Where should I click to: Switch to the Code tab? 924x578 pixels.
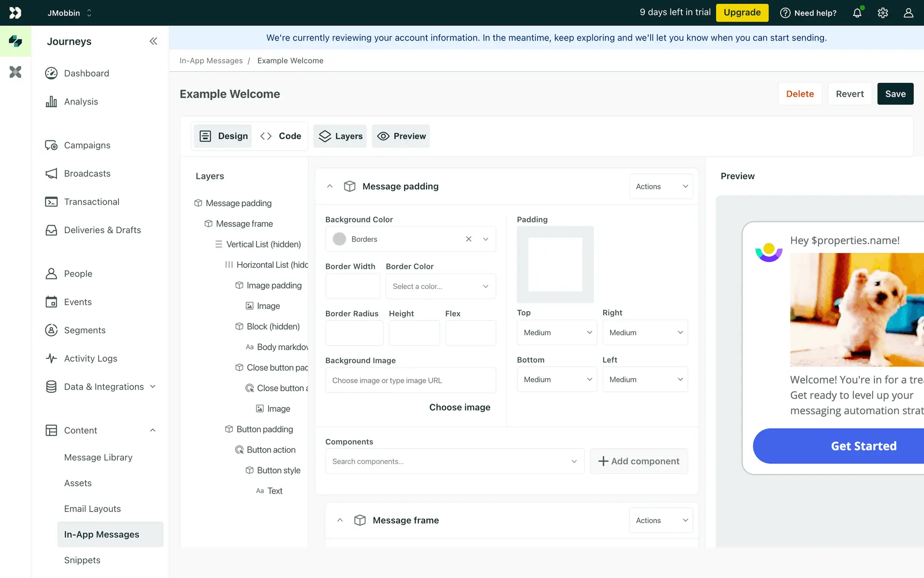pyautogui.click(x=281, y=136)
